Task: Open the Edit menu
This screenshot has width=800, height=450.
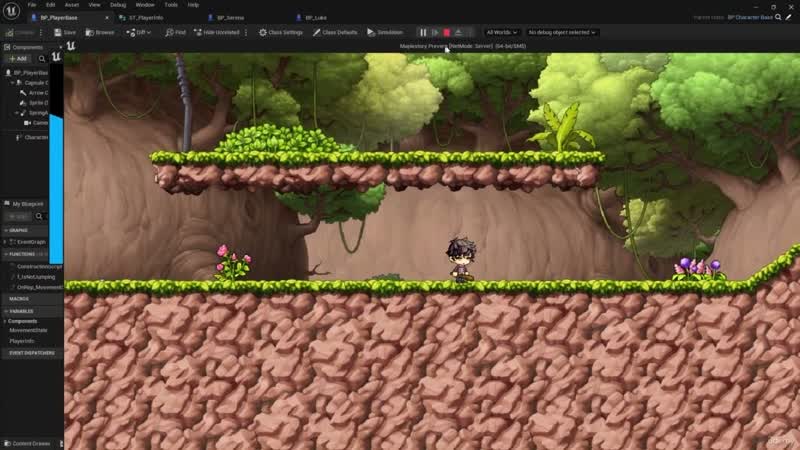Action: (x=50, y=5)
